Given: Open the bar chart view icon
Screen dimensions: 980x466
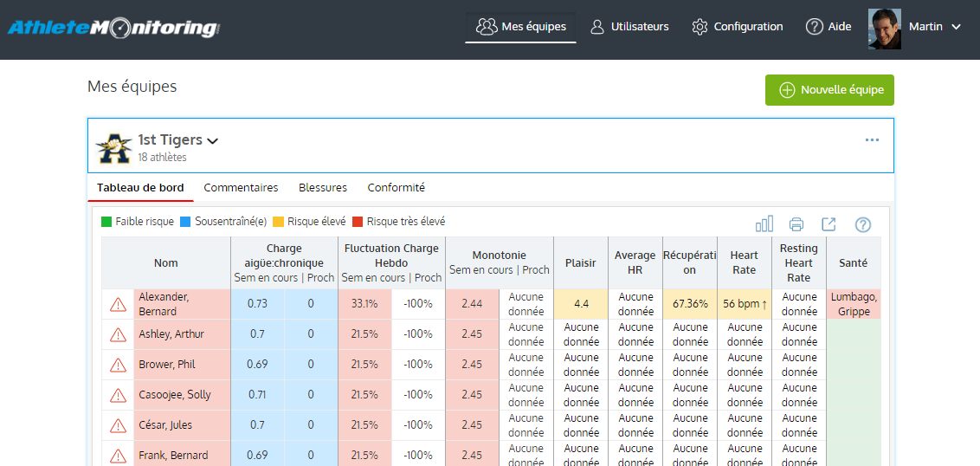Looking at the screenshot, I should point(764,224).
